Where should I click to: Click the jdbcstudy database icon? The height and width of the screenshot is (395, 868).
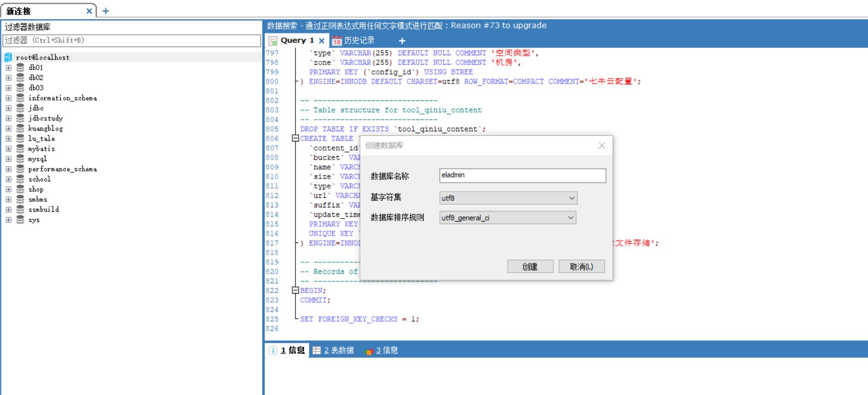(x=20, y=118)
